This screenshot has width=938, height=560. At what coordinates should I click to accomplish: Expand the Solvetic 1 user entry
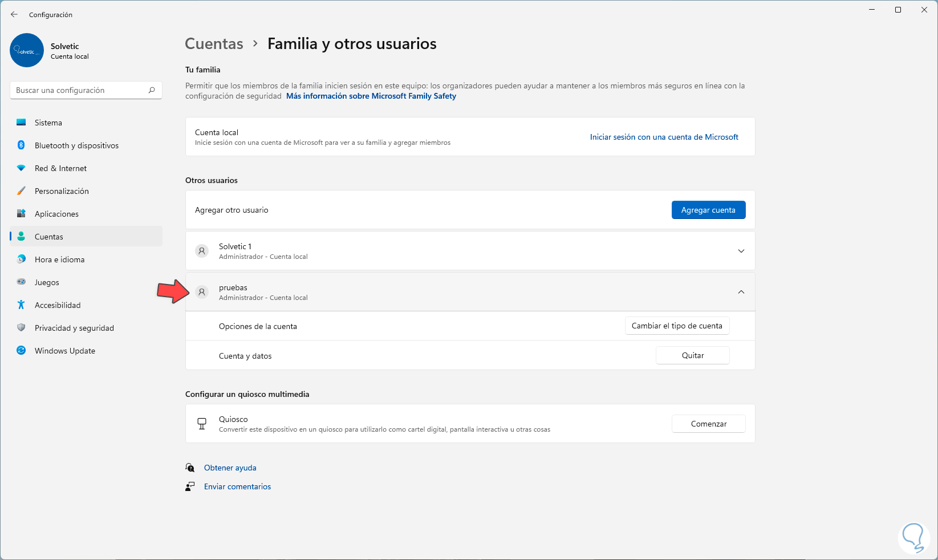741,251
